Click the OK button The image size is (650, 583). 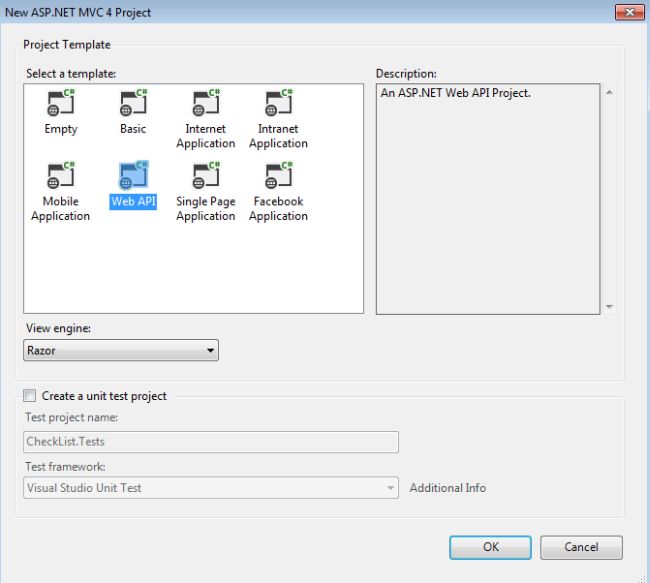click(x=490, y=547)
